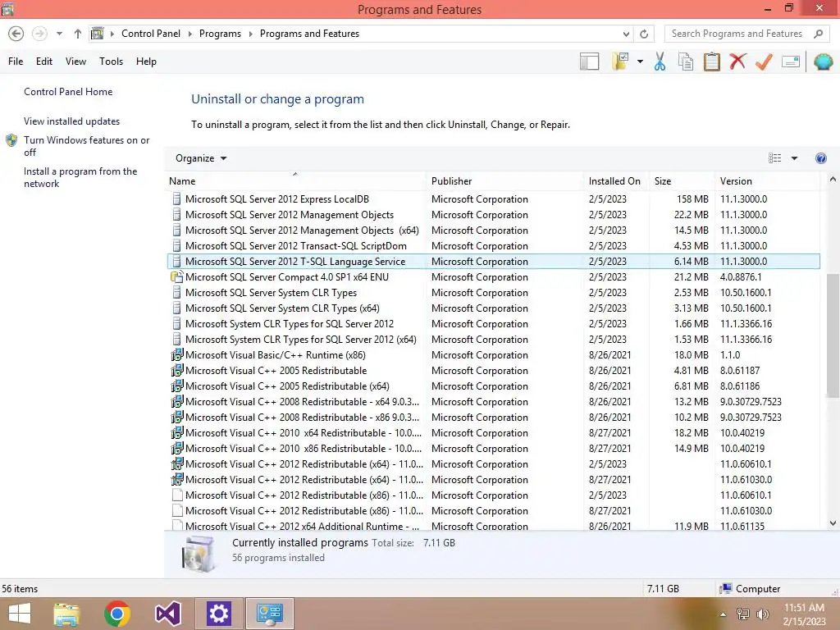
Task: Click the globe icon in toolbar
Action: [x=824, y=62]
